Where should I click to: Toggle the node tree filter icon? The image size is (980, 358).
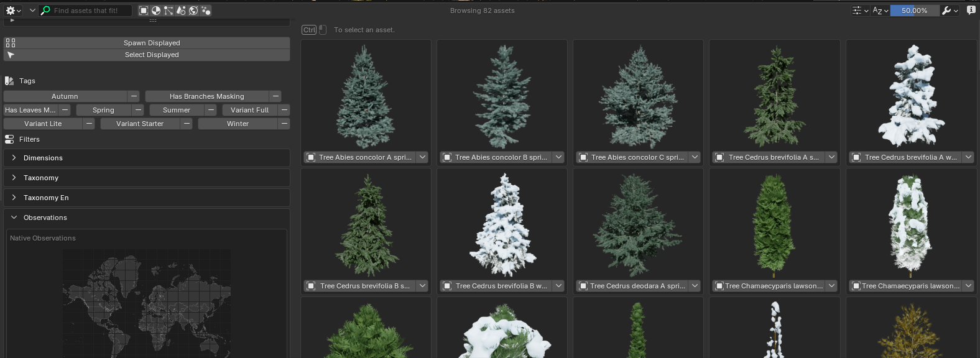click(x=169, y=11)
